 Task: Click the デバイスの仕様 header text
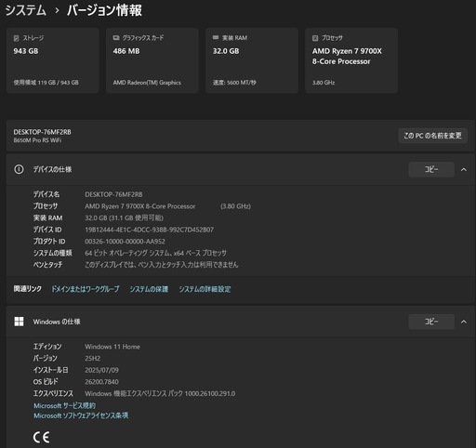pos(52,169)
